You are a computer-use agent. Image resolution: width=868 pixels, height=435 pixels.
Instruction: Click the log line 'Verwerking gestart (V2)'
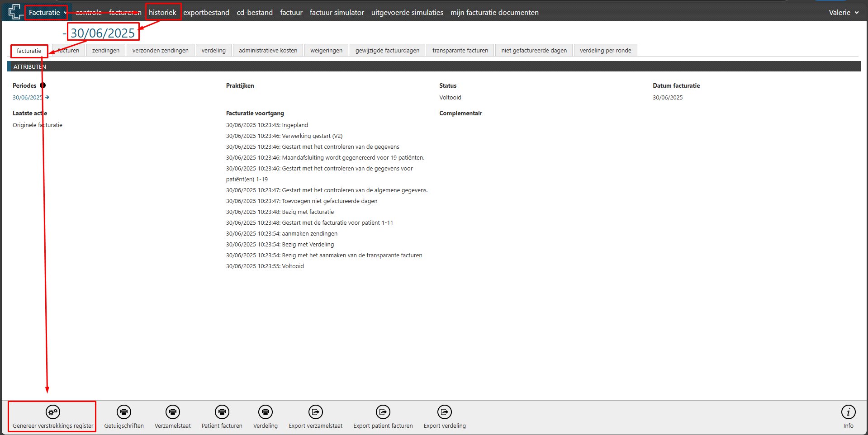285,136
